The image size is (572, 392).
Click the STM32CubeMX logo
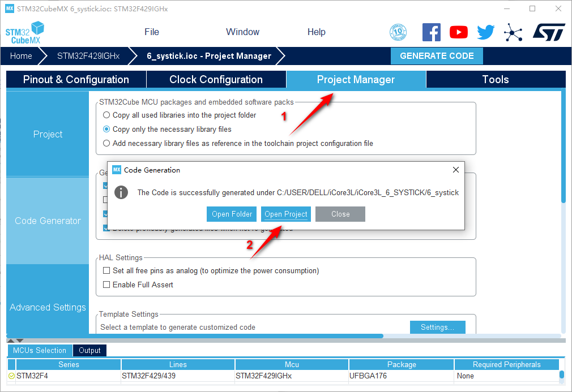25,33
